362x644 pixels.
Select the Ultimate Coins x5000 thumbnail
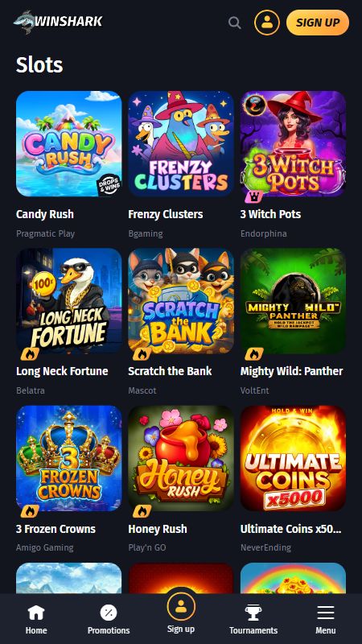pyautogui.click(x=293, y=458)
